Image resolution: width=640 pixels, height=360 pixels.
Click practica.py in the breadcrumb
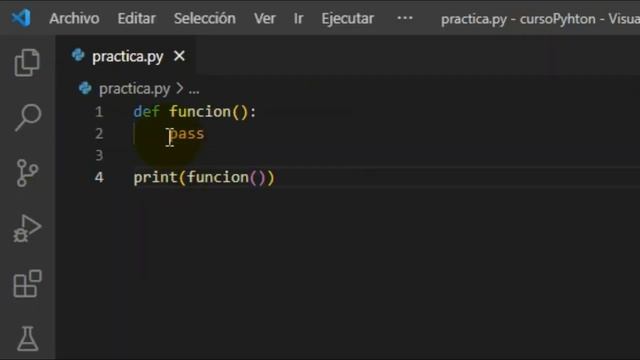pos(134,89)
